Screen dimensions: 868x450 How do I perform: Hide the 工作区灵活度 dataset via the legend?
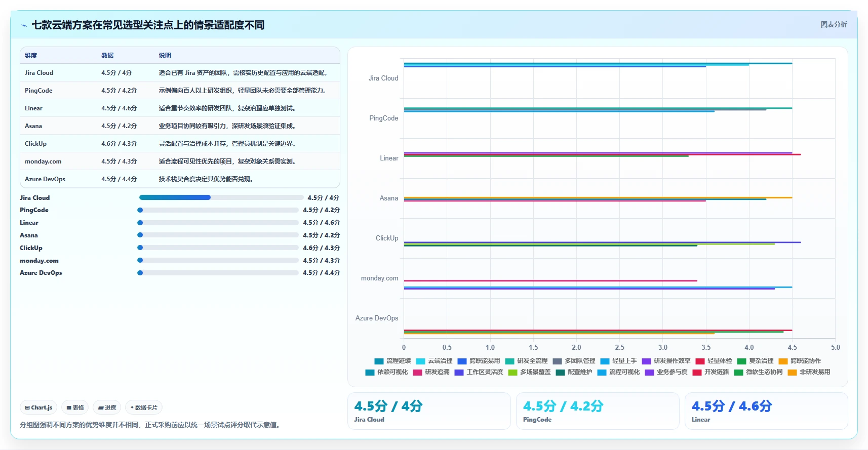[479, 372]
